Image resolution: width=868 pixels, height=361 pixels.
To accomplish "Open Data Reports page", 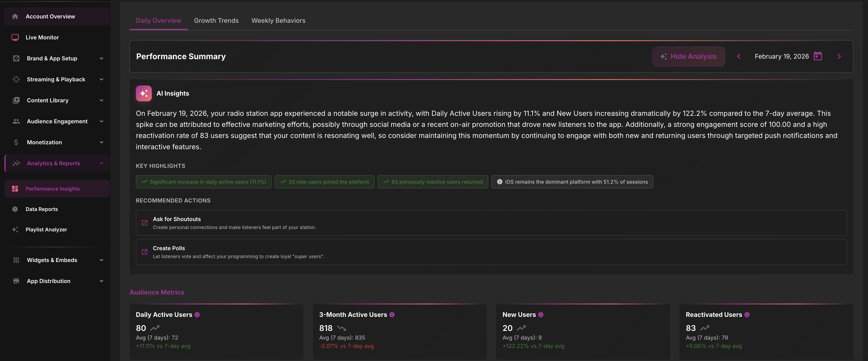I will coord(42,209).
